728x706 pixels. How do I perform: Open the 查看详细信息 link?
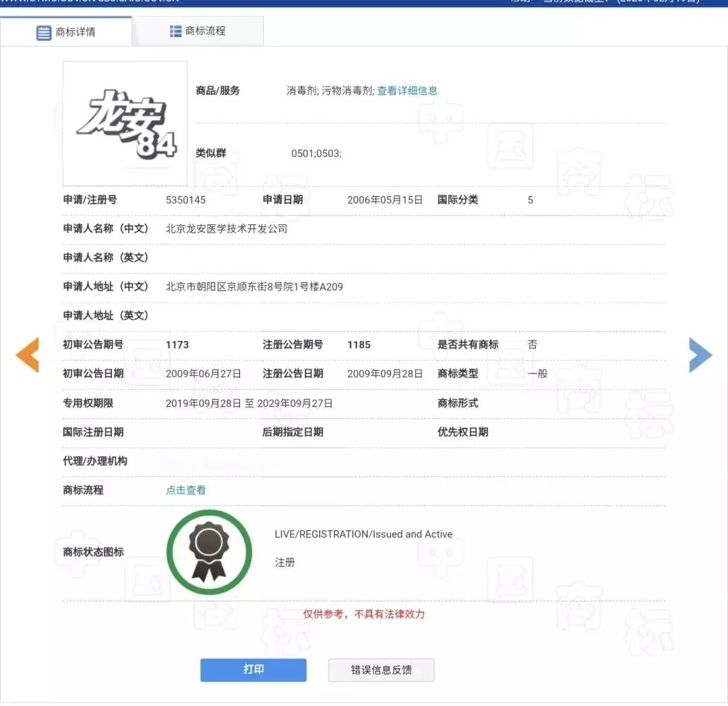[x=407, y=90]
